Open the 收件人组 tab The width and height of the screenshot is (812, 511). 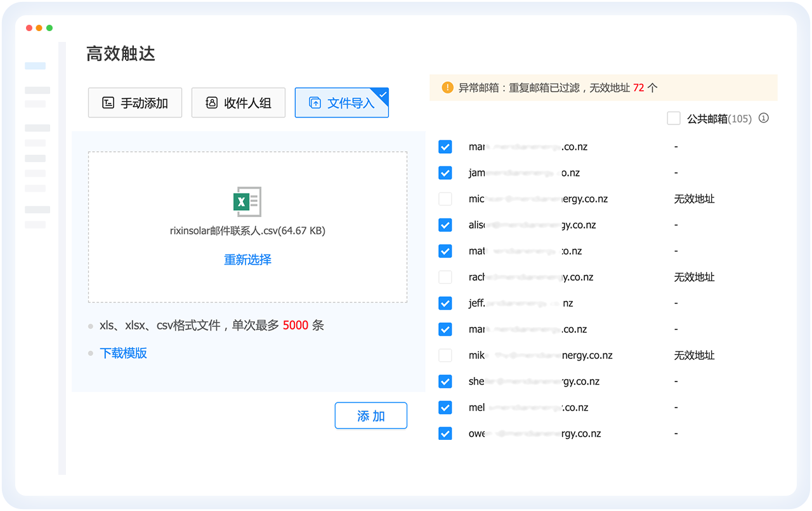tap(239, 103)
